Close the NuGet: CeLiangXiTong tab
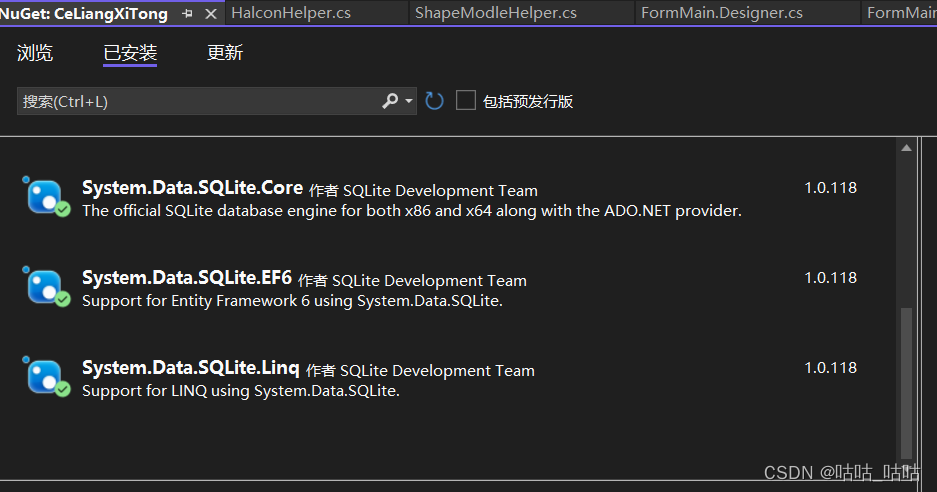Screen dimensions: 937x492 pos(210,14)
